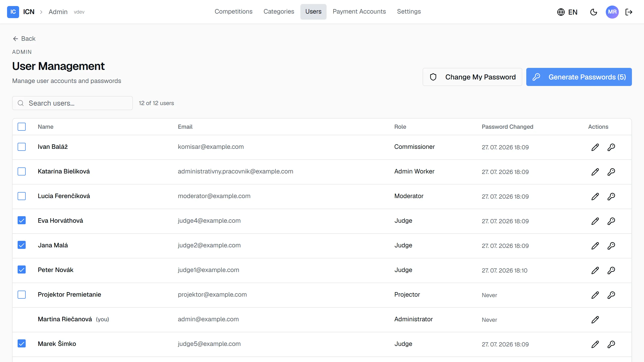This screenshot has height=362, width=644.
Task: Click administrativny.pracovnik@example.com email cell
Action: click(235, 171)
